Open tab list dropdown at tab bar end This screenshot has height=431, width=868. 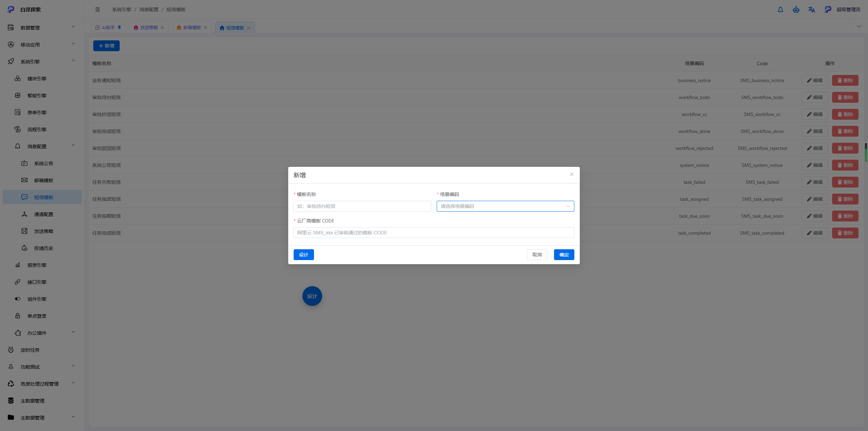(859, 26)
